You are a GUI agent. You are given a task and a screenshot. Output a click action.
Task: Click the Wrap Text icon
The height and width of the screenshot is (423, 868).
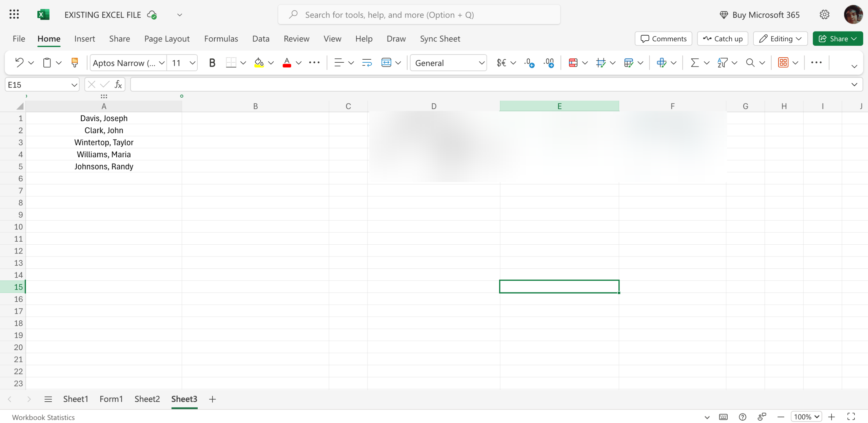point(367,63)
